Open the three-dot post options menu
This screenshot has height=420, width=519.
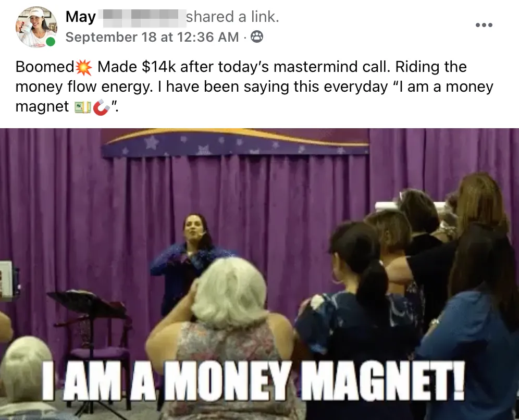coord(484,25)
